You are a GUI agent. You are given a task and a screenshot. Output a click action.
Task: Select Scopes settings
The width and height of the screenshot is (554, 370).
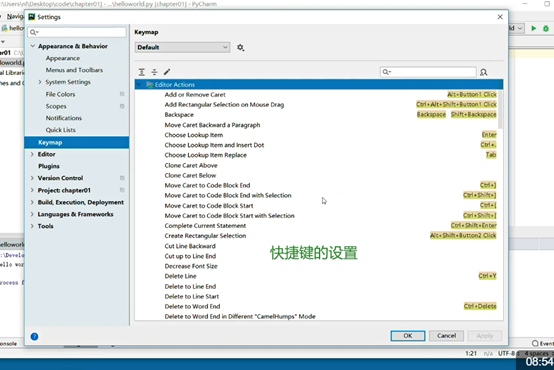coord(56,106)
